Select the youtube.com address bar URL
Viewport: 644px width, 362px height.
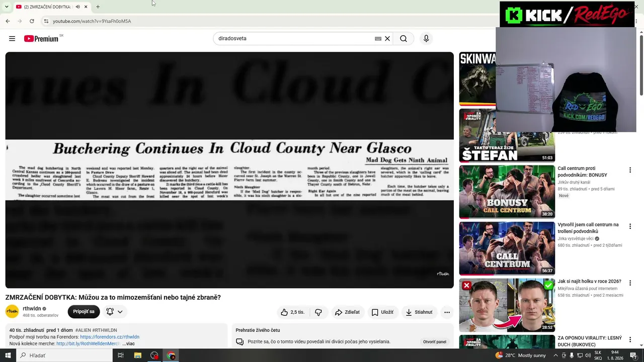point(92,21)
